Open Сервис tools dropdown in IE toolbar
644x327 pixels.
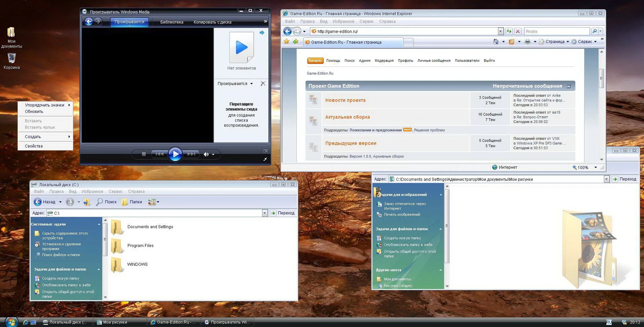[x=584, y=42]
